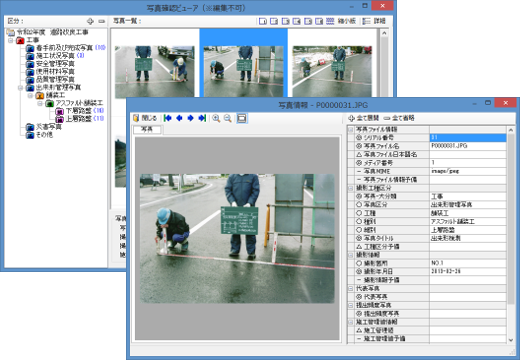Collapse the 写真ファイル情報 property group

click(351, 129)
